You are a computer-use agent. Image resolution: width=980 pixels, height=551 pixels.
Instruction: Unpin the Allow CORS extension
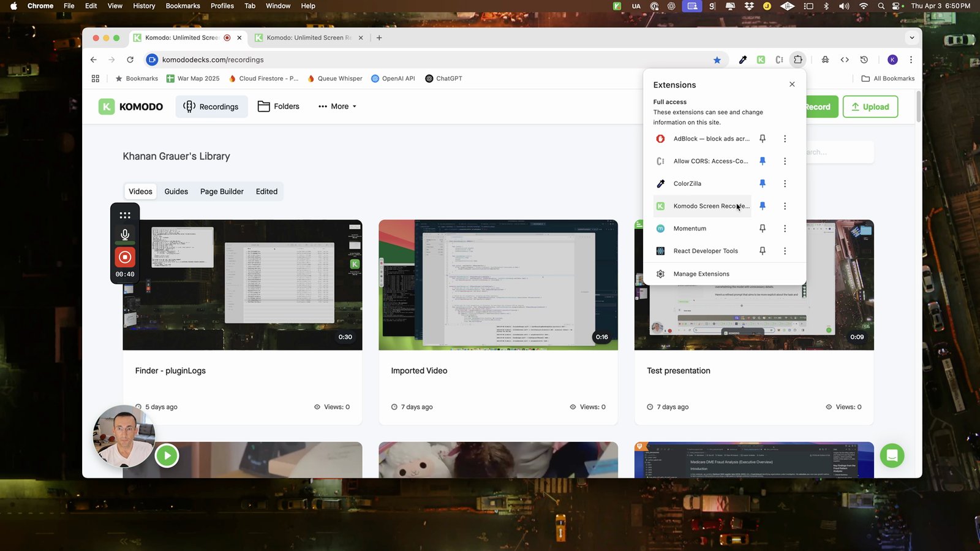(x=763, y=161)
